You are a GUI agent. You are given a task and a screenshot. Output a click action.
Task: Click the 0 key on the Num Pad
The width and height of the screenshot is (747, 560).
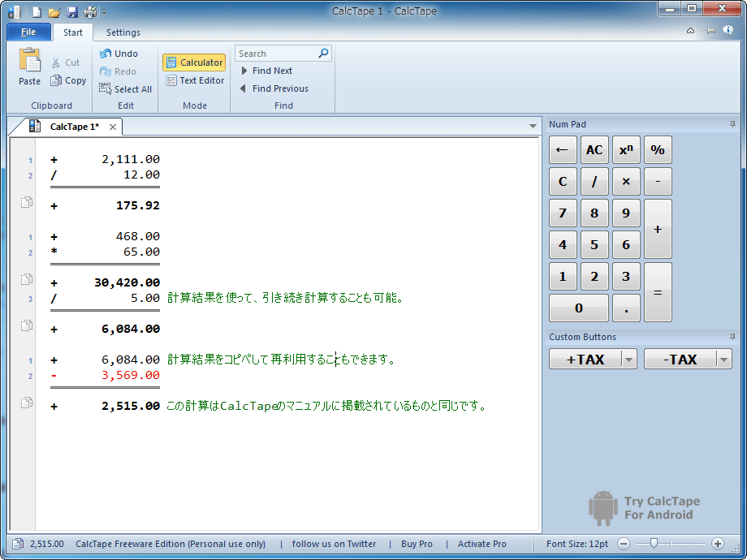[579, 308]
